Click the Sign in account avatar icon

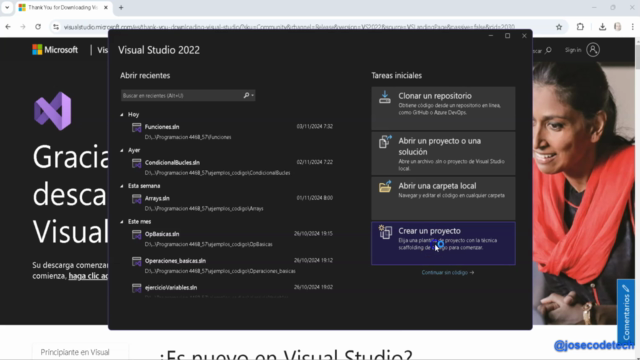click(x=593, y=50)
